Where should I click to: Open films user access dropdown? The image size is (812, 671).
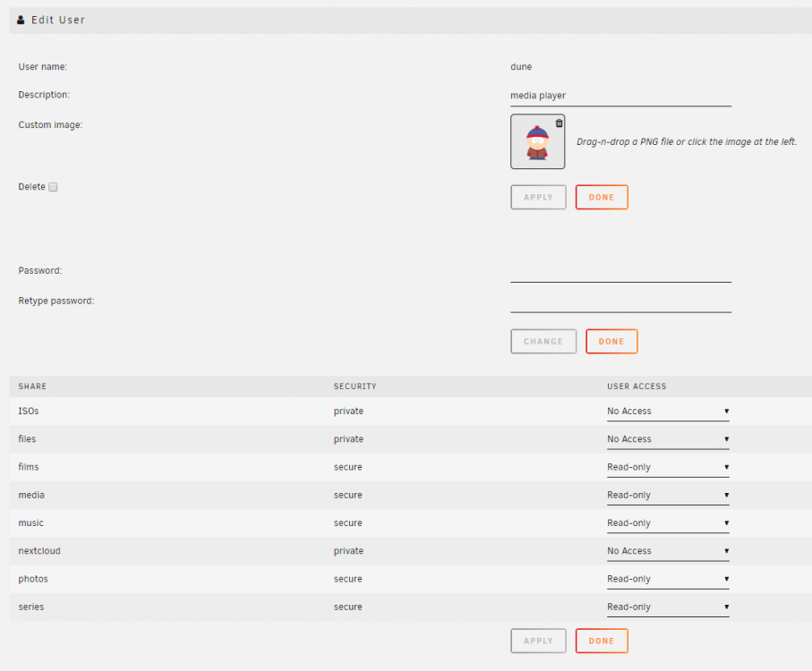point(668,467)
